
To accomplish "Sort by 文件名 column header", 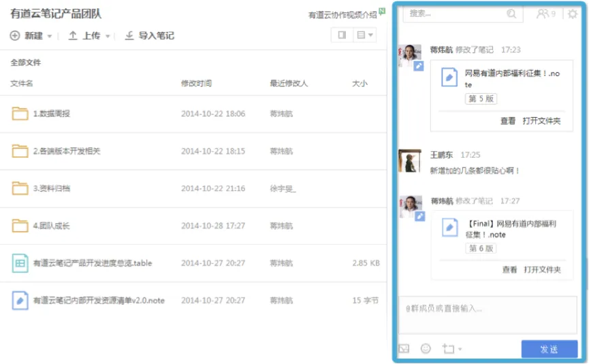I will click(22, 83).
